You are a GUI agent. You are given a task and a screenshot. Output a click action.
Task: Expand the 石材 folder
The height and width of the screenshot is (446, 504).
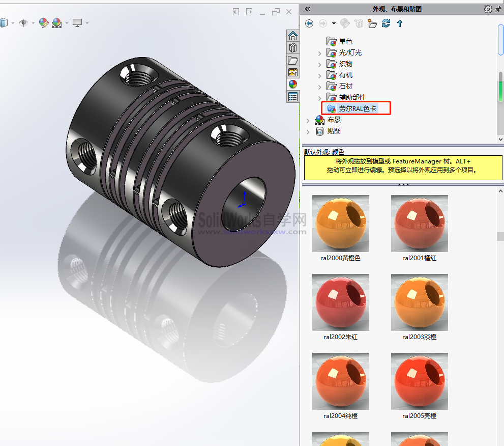click(319, 87)
